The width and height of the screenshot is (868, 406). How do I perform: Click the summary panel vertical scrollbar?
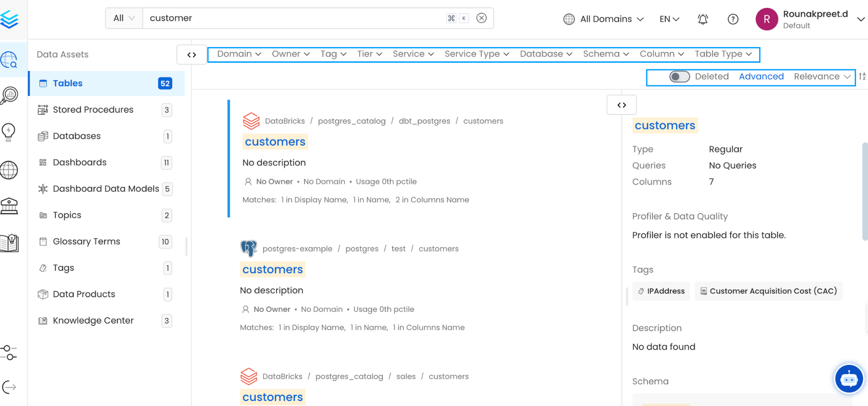pyautogui.click(x=865, y=191)
